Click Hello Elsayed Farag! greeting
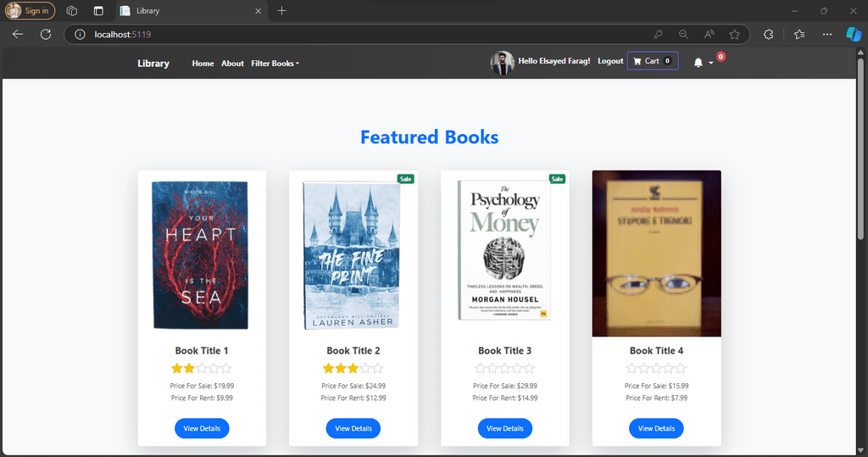This screenshot has width=868, height=457. [554, 61]
